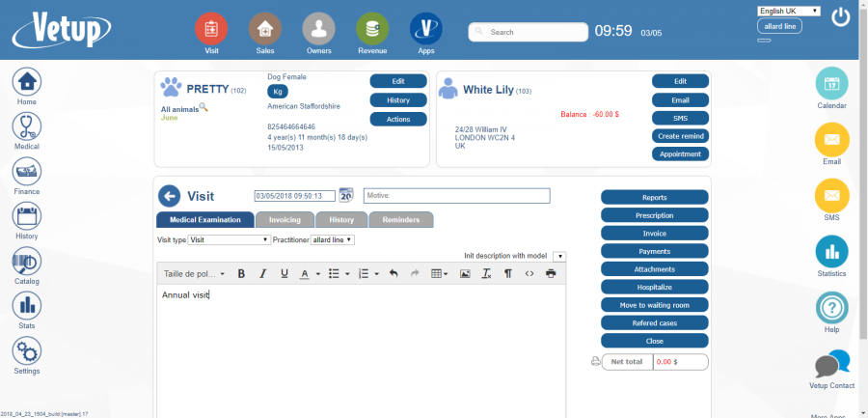Click the Kg weight button

pos(278,92)
